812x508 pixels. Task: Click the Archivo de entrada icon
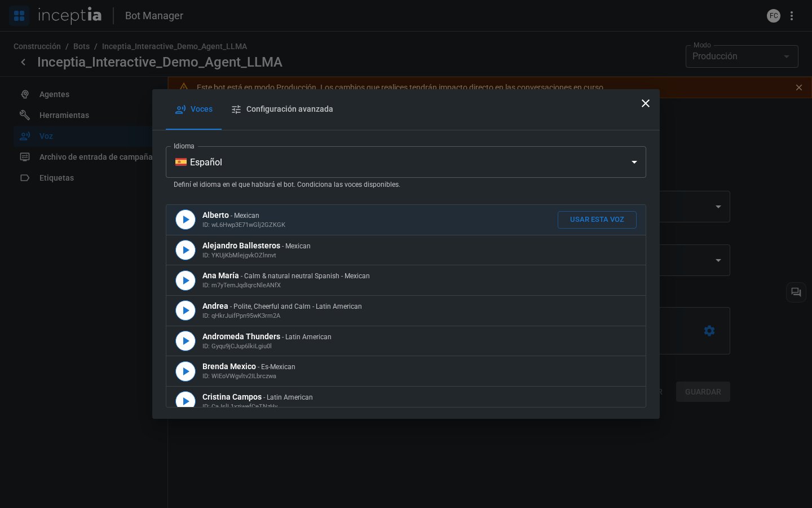click(25, 157)
